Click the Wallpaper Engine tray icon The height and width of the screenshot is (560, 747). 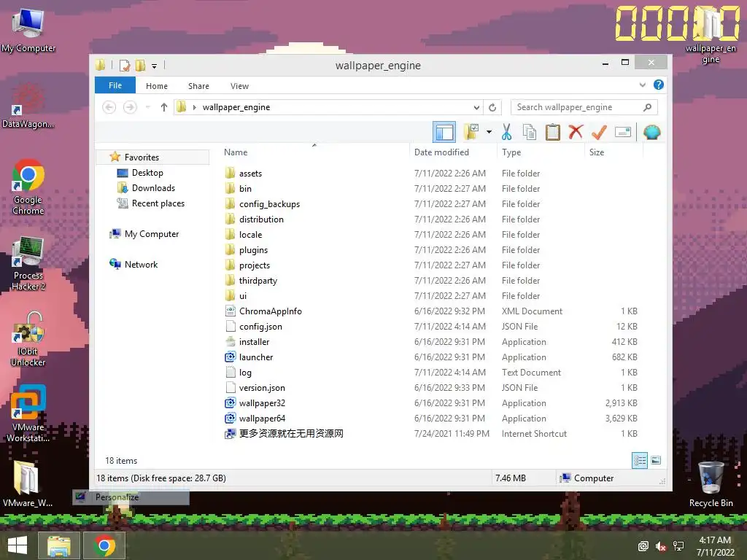coord(643,546)
